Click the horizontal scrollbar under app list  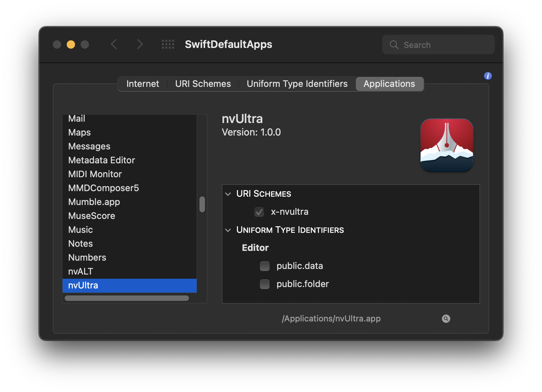[127, 298]
